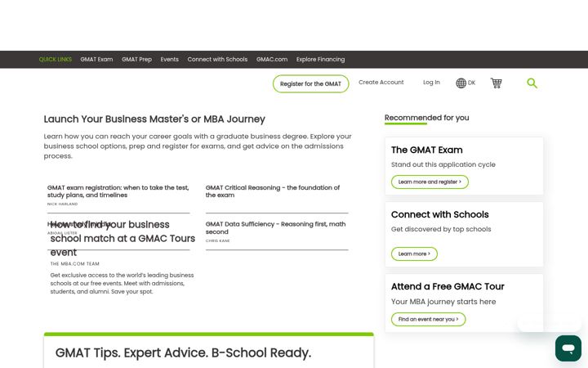Open GMAT exam registration article by Nick Harland
Image resolution: width=588 pixels, height=368 pixels.
coord(118,191)
